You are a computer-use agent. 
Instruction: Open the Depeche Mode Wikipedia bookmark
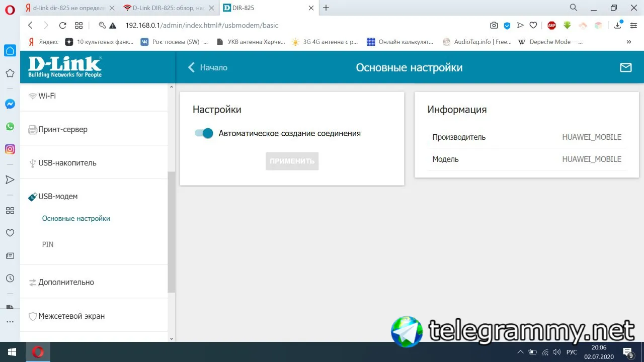550,42
